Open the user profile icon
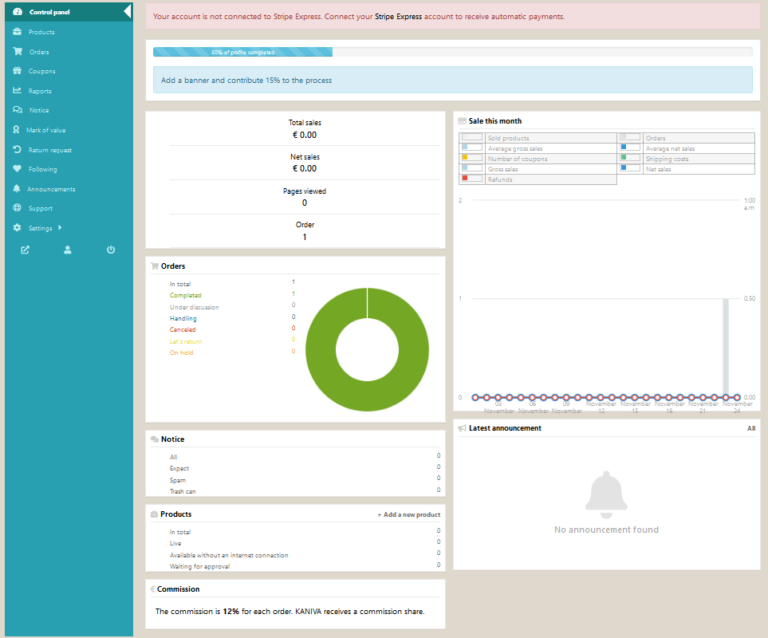This screenshot has width=768, height=638. pyautogui.click(x=68, y=250)
